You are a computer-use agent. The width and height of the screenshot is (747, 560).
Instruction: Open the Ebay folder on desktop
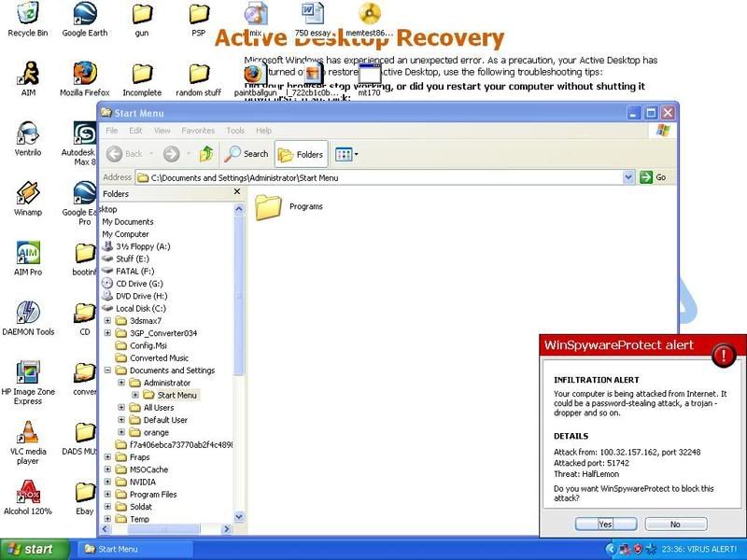pyautogui.click(x=85, y=497)
